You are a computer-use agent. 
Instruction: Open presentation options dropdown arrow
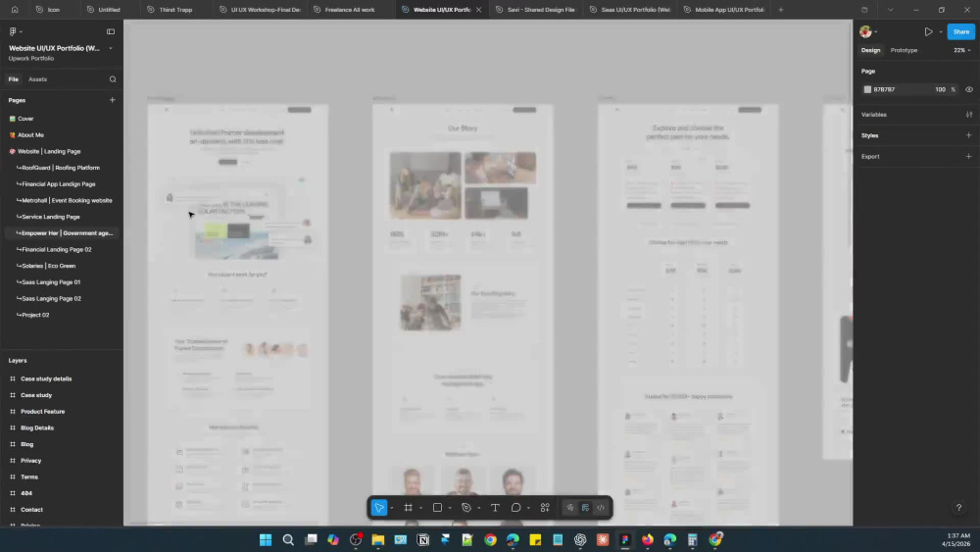(x=941, y=32)
